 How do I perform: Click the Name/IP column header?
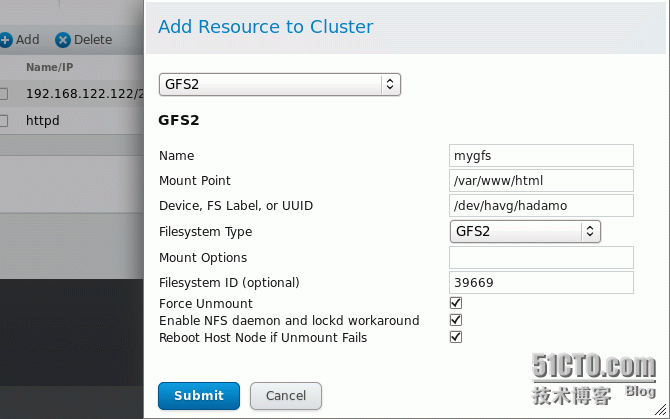pyautogui.click(x=50, y=67)
